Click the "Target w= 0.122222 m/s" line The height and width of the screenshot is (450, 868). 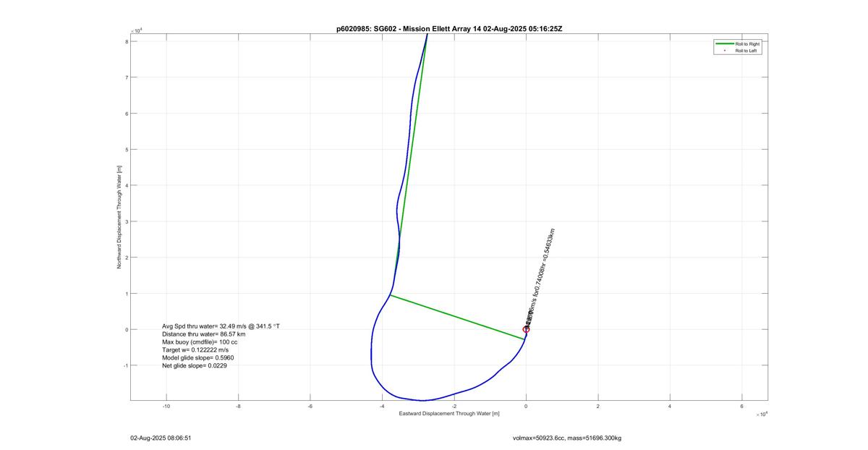pos(195,350)
